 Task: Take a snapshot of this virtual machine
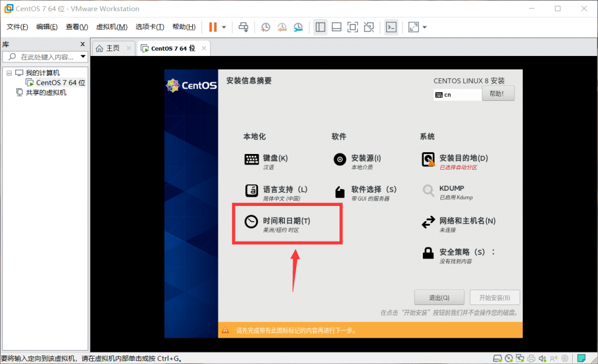pyautogui.click(x=266, y=27)
